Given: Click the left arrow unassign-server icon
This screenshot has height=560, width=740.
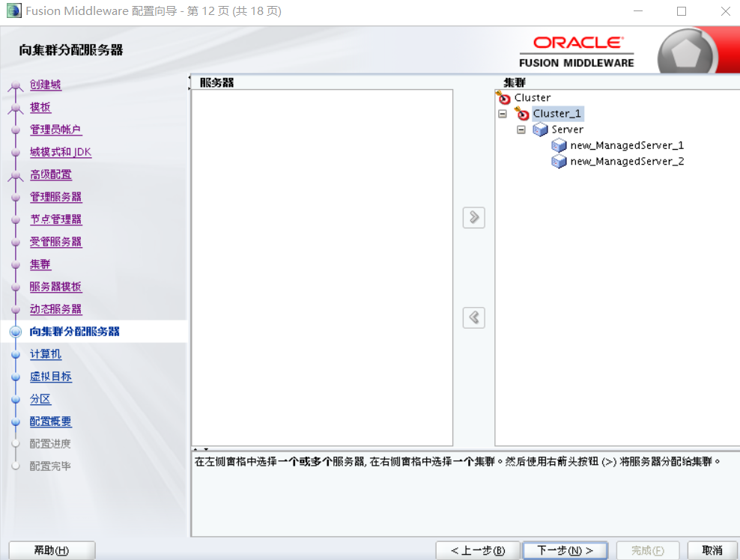Looking at the screenshot, I should point(473,317).
